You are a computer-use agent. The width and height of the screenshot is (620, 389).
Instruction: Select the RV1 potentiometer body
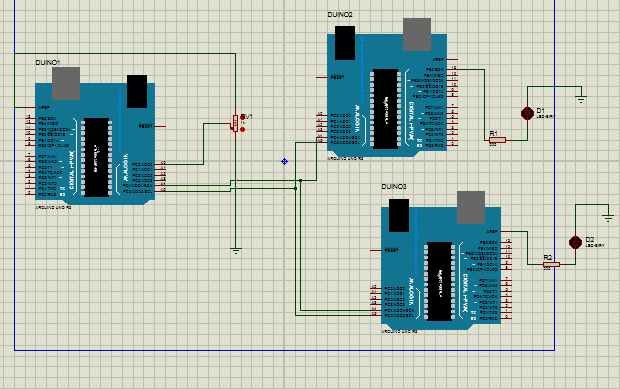[235, 123]
